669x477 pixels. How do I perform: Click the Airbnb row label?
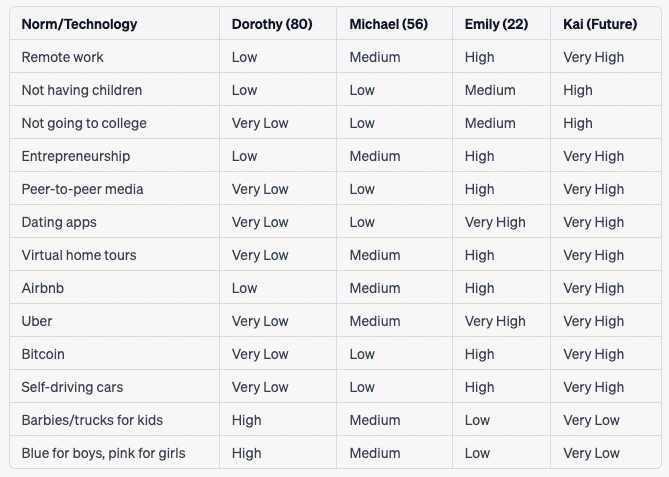(x=43, y=288)
